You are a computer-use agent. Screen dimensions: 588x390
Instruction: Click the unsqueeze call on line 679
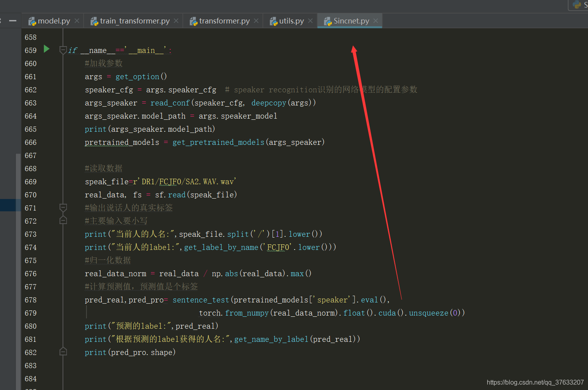click(429, 313)
